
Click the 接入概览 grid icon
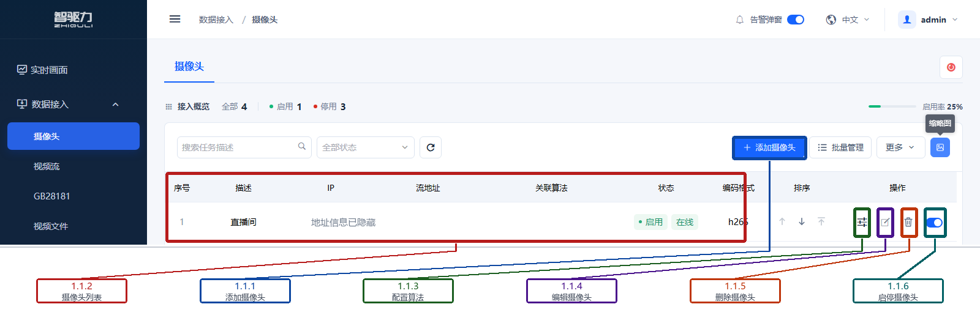tap(169, 107)
